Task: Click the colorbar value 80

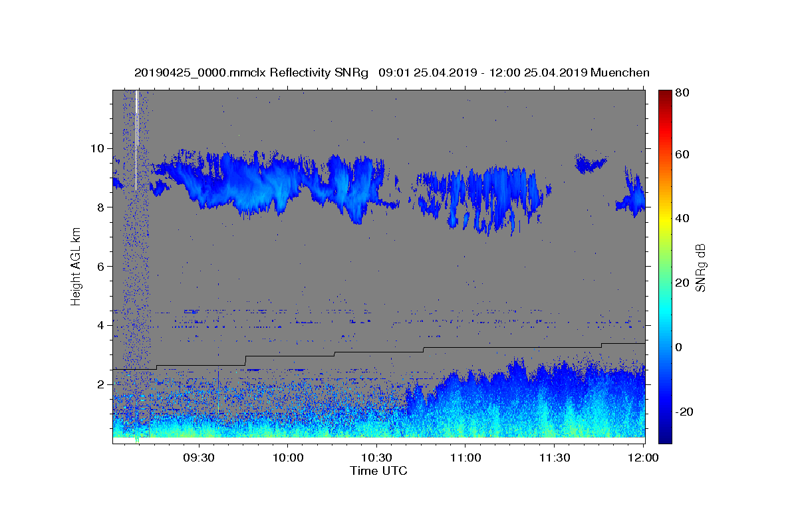Action: pyautogui.click(x=684, y=94)
